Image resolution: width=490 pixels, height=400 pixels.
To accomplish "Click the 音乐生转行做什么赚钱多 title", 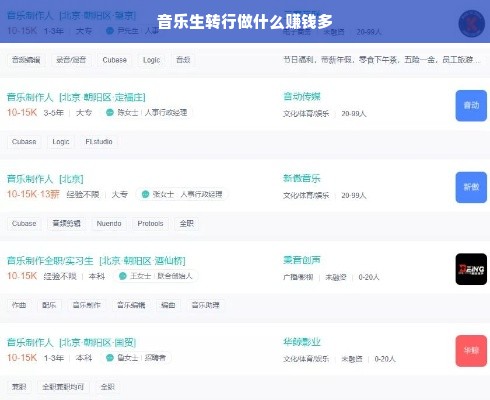I will [x=245, y=22].
